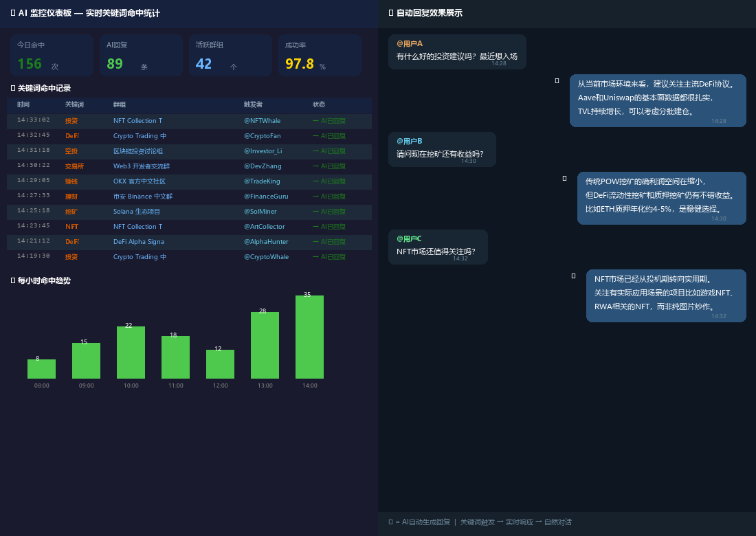Click the 关键词 column header
Image resolution: width=756 pixels, height=536 pixels.
(74, 104)
